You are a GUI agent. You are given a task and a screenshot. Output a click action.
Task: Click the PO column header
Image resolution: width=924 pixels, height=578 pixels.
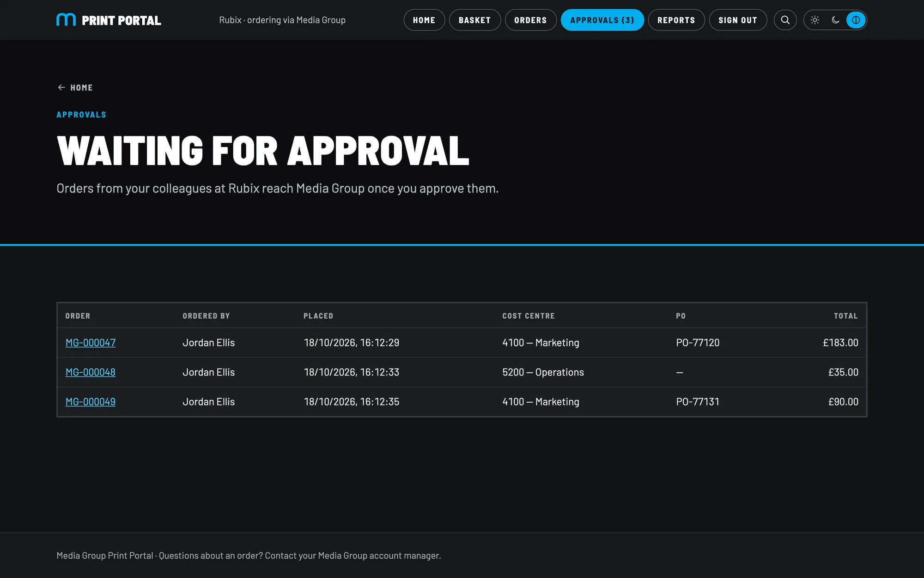681,316
